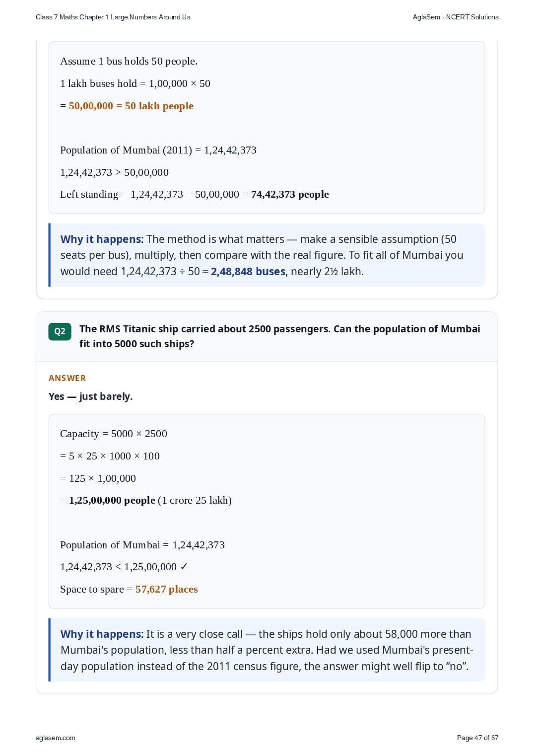Click the Page 47 of 67 indicator
The image size is (534, 756).
coord(477,738)
